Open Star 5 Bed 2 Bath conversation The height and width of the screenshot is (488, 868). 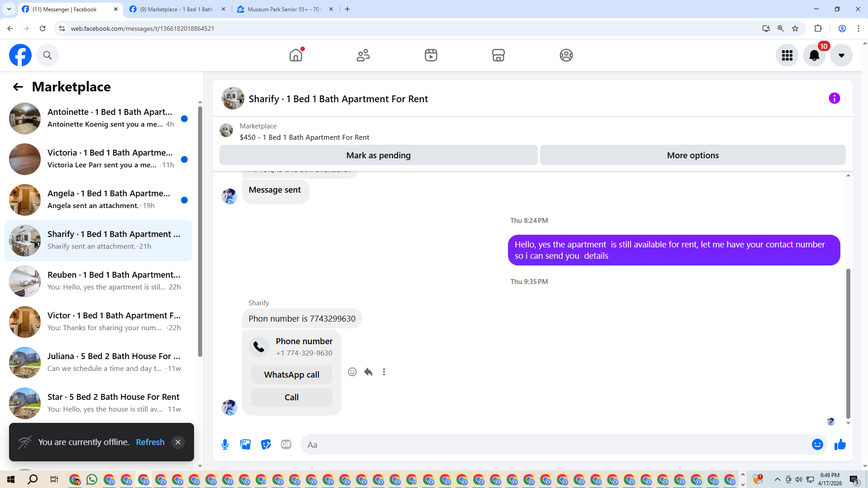(99, 403)
